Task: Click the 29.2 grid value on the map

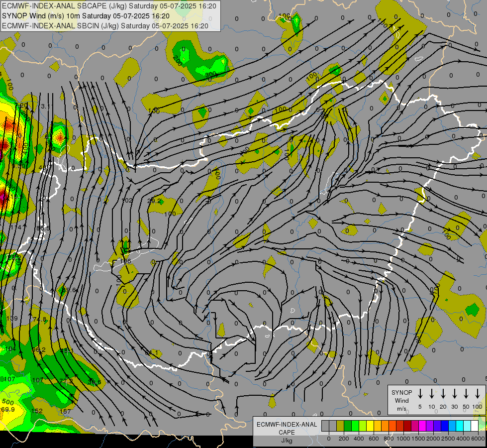Action: (154, 201)
